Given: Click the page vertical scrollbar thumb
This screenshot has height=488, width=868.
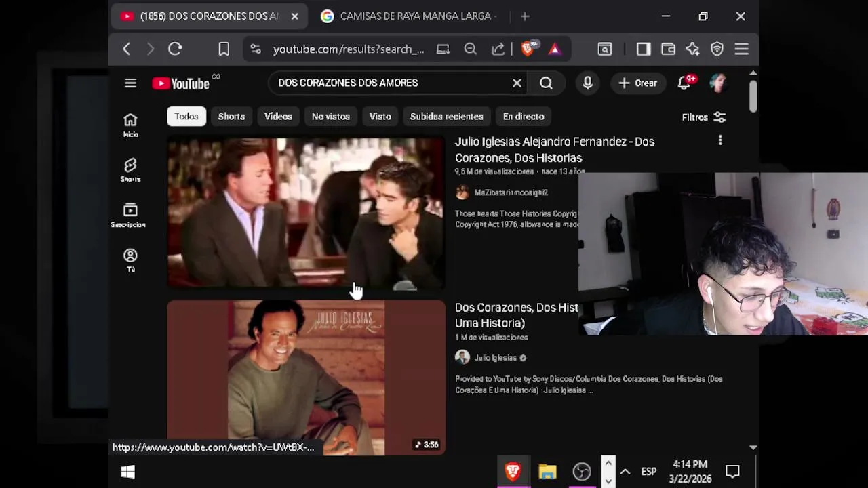Looking at the screenshot, I should coord(753,96).
